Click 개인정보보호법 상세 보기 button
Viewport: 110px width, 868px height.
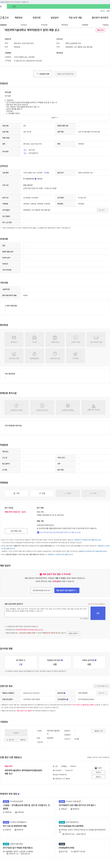41,590
